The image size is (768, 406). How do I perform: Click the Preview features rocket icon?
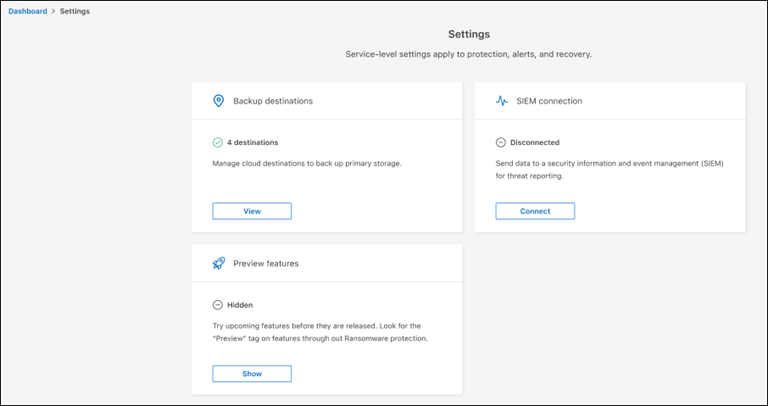[x=218, y=264]
